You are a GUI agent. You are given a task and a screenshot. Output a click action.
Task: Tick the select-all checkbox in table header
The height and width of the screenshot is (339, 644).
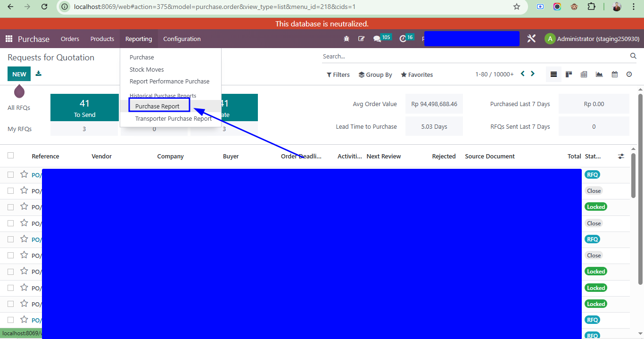[x=11, y=156]
